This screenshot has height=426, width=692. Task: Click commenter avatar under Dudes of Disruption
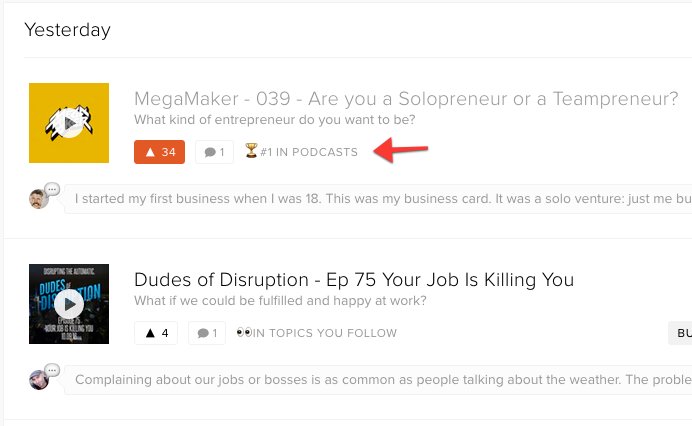pos(39,379)
